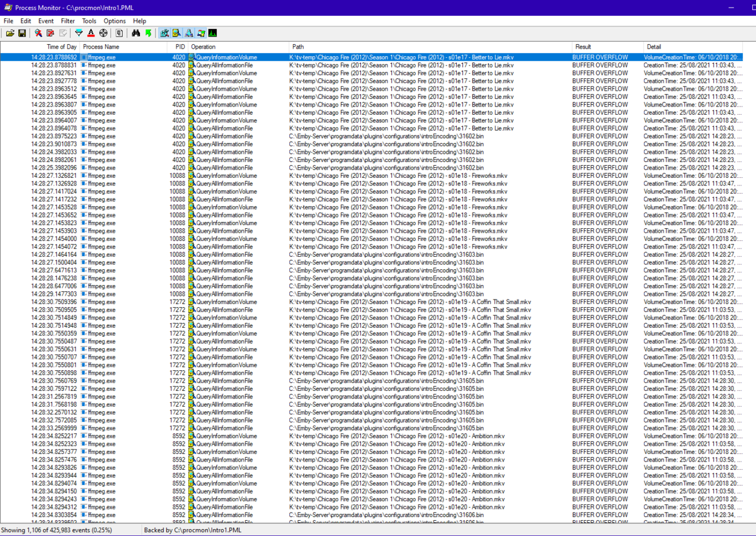The image size is (756, 536).
Task: Activate the Include Process From Window crosshair tool
Action: 102,33
